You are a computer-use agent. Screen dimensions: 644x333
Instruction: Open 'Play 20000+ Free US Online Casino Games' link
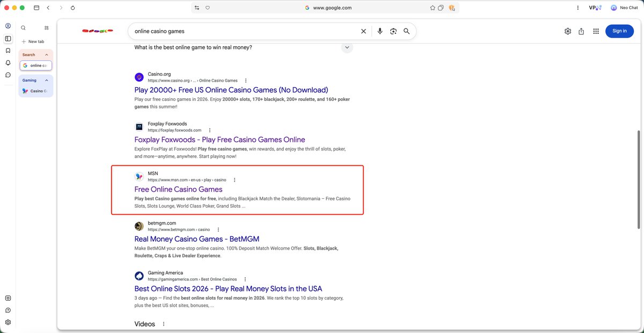point(231,90)
